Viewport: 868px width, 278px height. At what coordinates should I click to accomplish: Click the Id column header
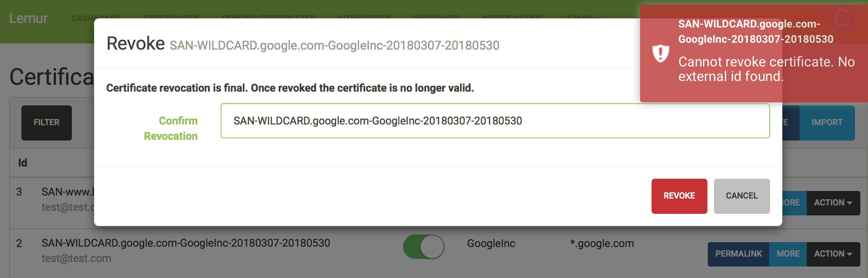23,163
